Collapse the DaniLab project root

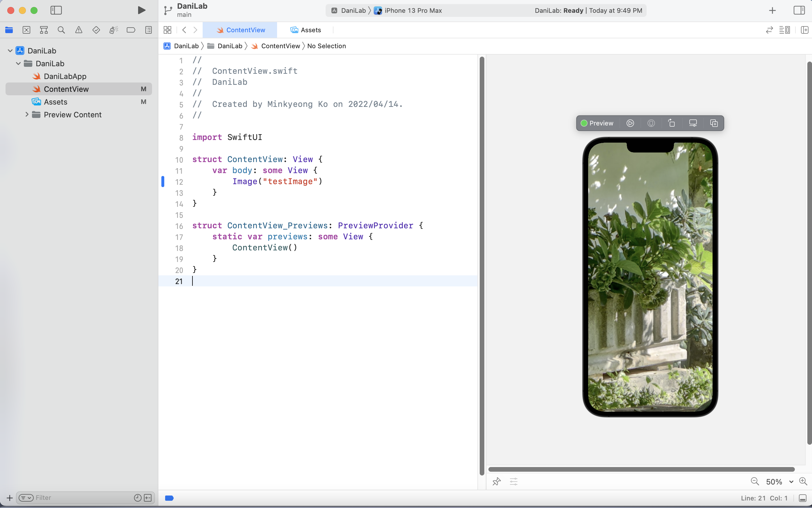(10, 51)
